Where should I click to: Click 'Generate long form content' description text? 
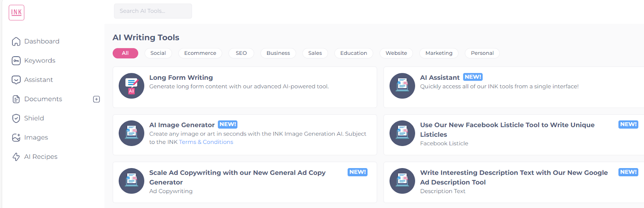239,86
